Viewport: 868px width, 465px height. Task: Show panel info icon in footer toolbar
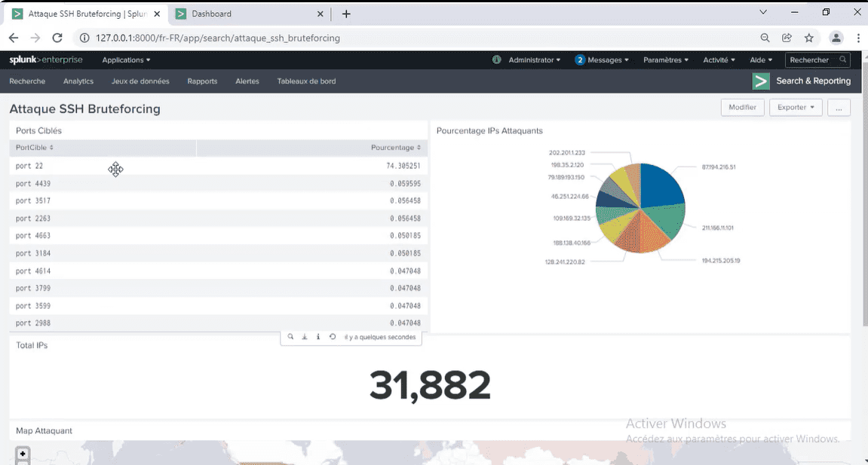click(x=318, y=337)
